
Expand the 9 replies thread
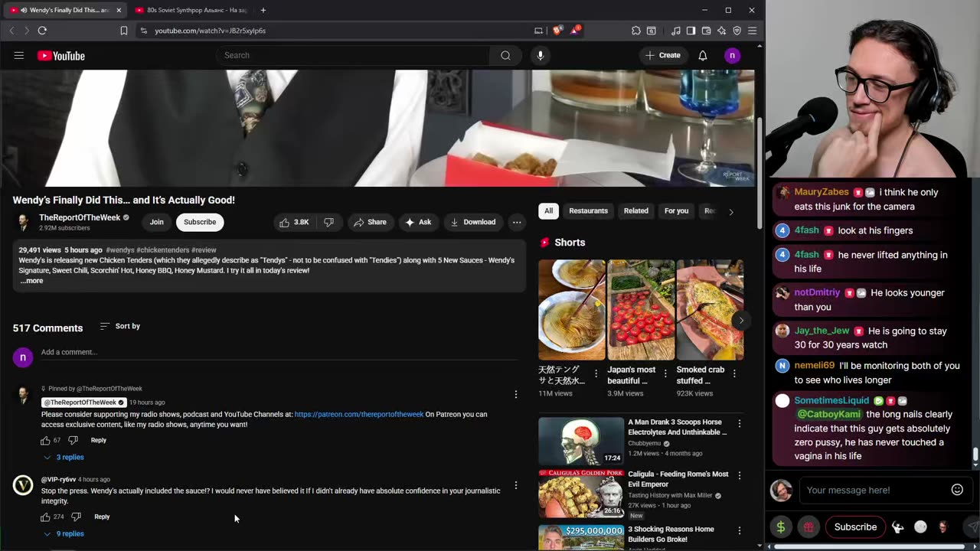[64, 533]
